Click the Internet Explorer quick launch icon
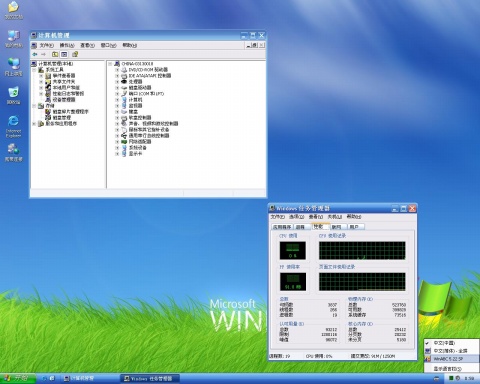The width and height of the screenshot is (480, 384). (44, 379)
